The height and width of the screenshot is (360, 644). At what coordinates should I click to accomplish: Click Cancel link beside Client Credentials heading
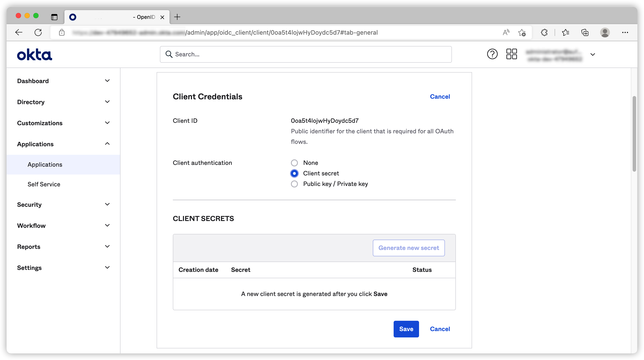coord(440,96)
